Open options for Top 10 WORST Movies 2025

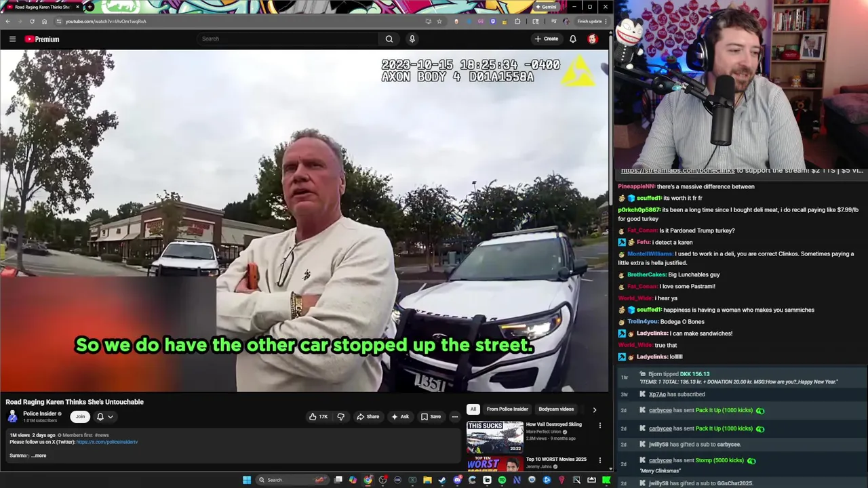pyautogui.click(x=599, y=460)
